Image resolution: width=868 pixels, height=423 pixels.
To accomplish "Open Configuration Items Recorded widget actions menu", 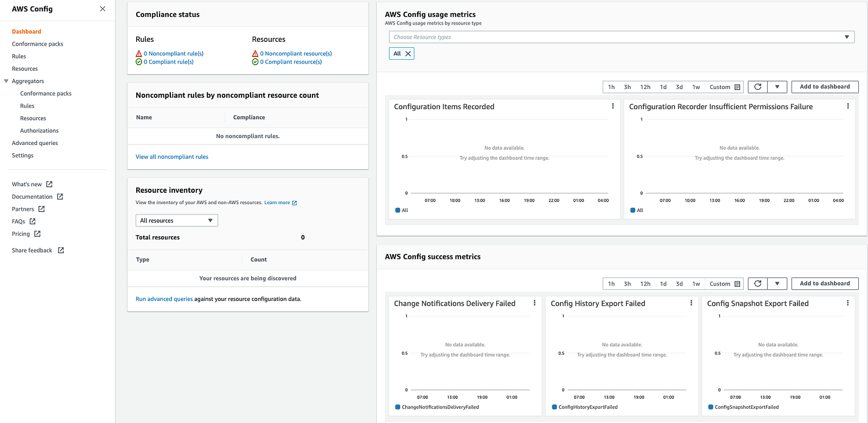I will pyautogui.click(x=613, y=106).
